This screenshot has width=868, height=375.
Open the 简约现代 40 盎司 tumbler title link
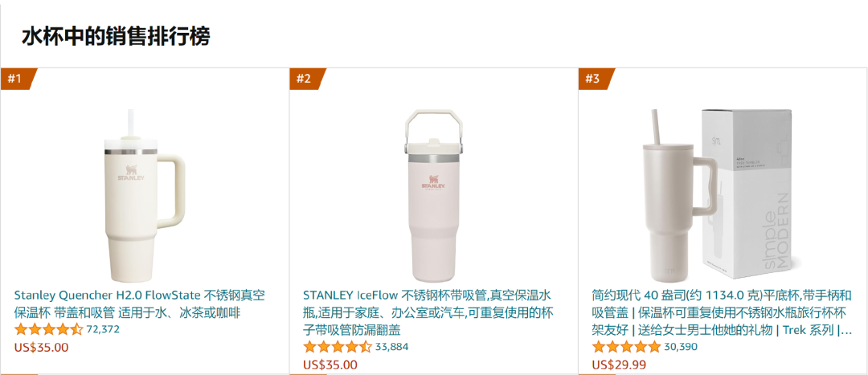pyautogui.click(x=722, y=312)
